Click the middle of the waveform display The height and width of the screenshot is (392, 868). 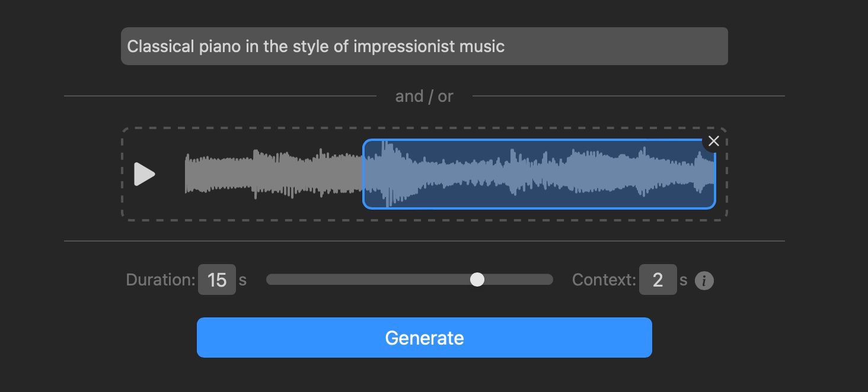424,173
